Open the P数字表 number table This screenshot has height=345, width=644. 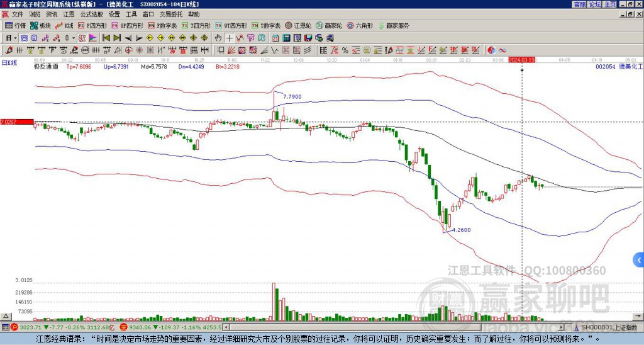pyautogui.click(x=162, y=25)
